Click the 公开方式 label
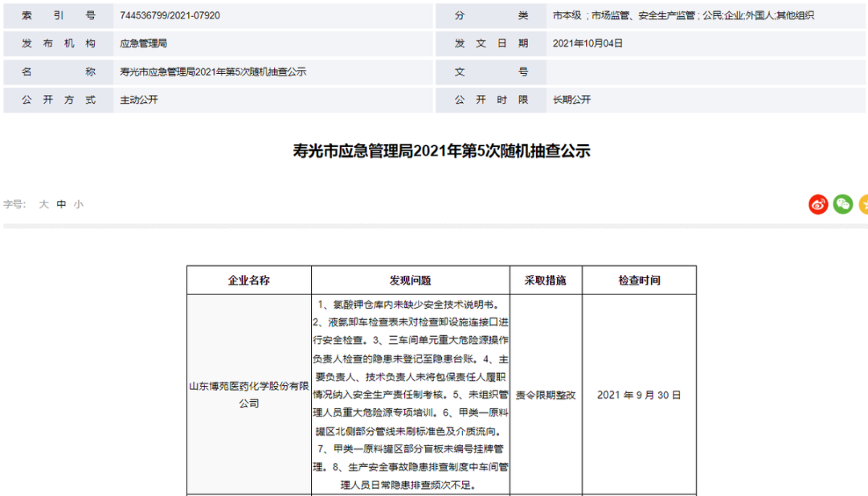The width and height of the screenshot is (868, 496). [58, 100]
